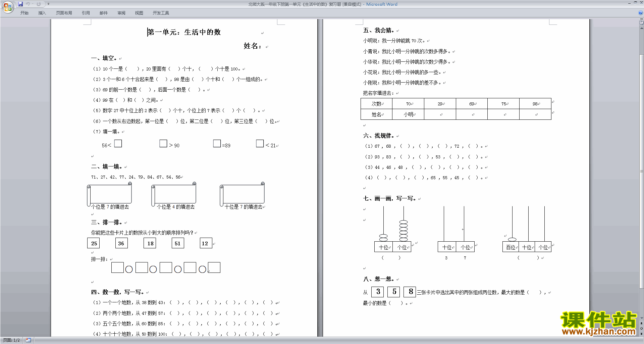Open the 邮件 ribbon tab
Viewport: 644px width, 344px height.
pos(104,13)
